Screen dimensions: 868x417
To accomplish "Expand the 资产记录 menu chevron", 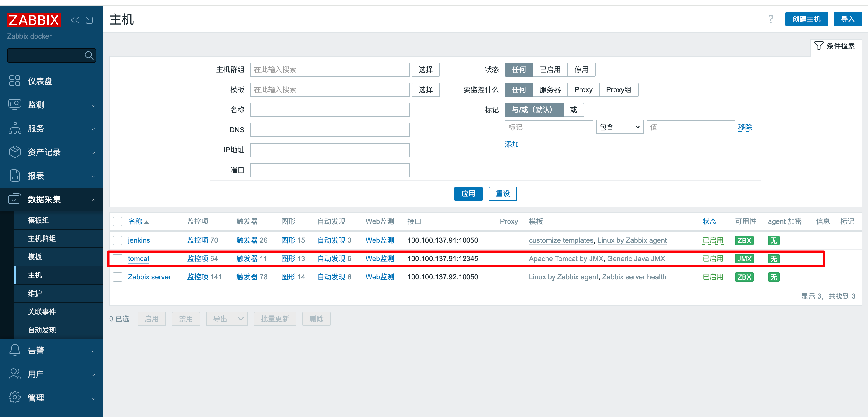I will click(x=93, y=152).
